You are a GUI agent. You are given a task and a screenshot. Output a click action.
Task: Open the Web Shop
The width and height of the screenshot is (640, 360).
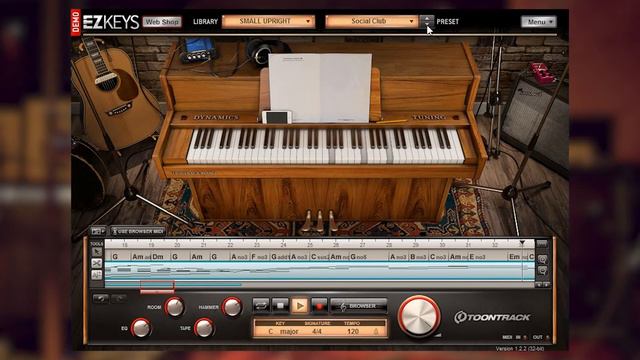tap(162, 22)
